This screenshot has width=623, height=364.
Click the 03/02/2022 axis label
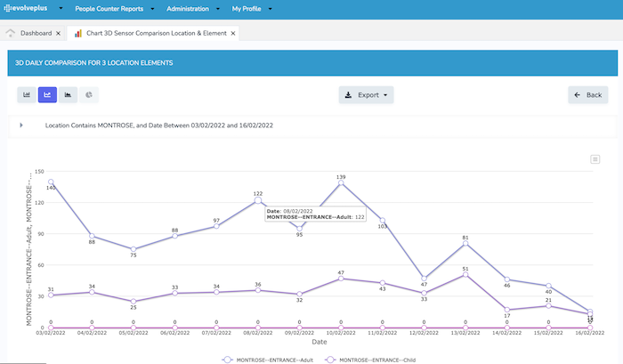coord(51,333)
